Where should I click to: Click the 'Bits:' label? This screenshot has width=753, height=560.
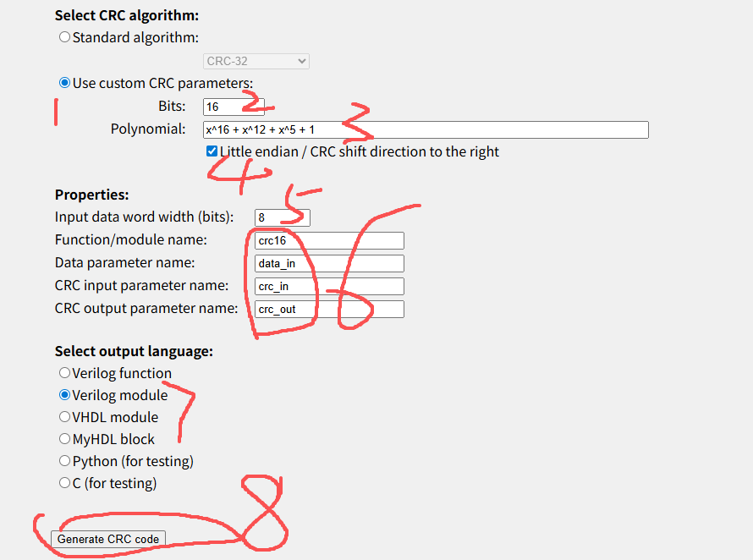pos(172,106)
